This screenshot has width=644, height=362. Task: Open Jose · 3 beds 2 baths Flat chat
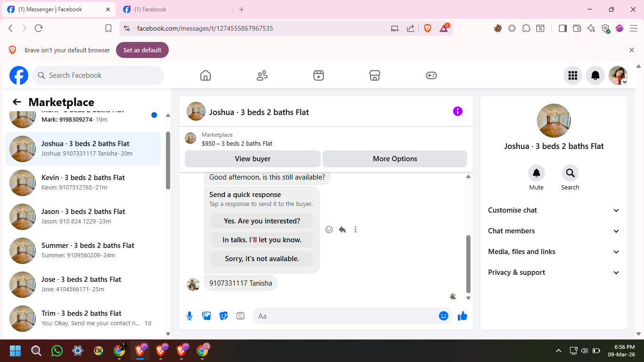coord(83,285)
